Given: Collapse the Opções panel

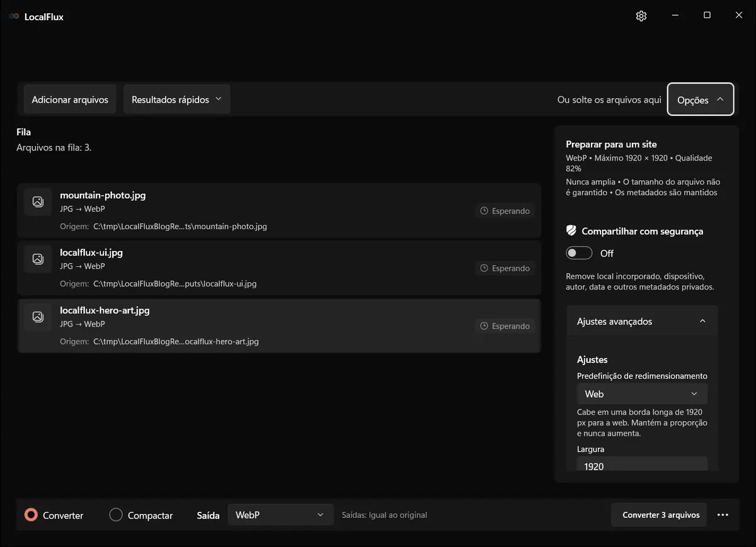Looking at the screenshot, I should point(701,99).
